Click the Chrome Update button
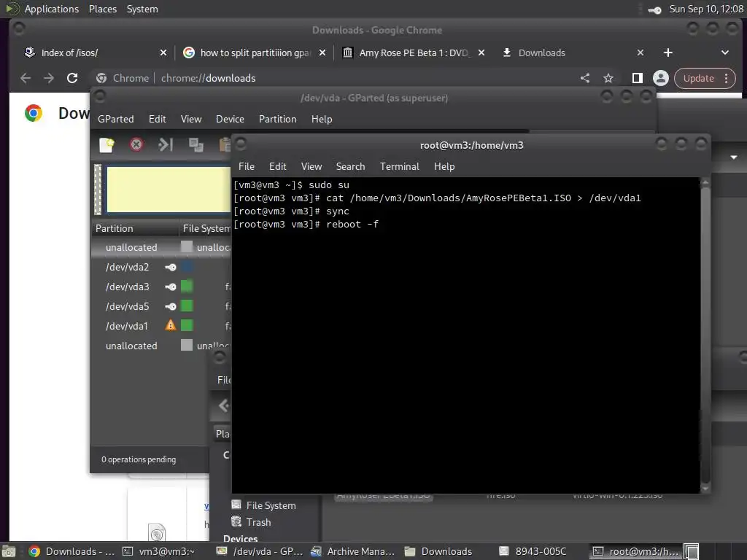747x560 pixels. [698, 78]
